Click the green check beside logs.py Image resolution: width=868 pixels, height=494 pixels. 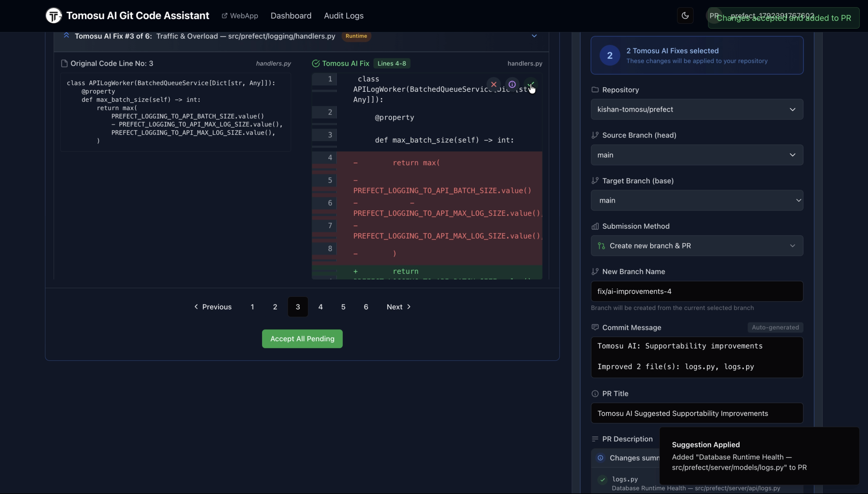[x=602, y=480]
